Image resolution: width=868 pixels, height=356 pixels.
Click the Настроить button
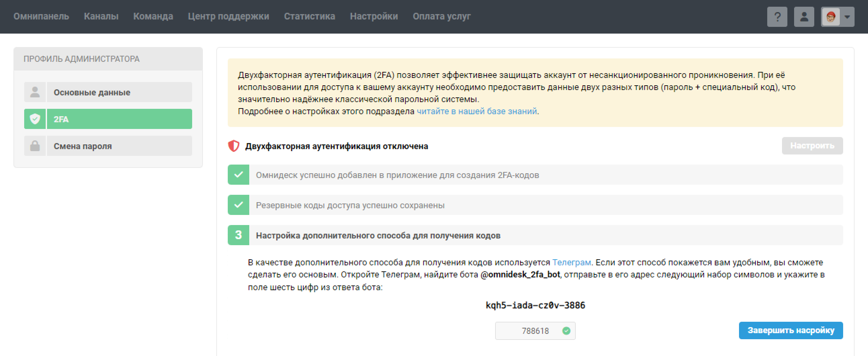point(812,146)
